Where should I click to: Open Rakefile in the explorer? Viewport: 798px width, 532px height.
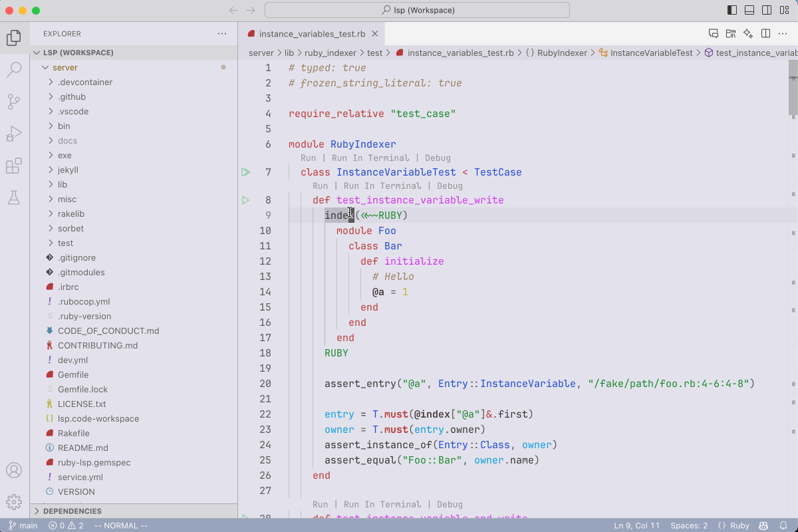(x=134, y=434)
